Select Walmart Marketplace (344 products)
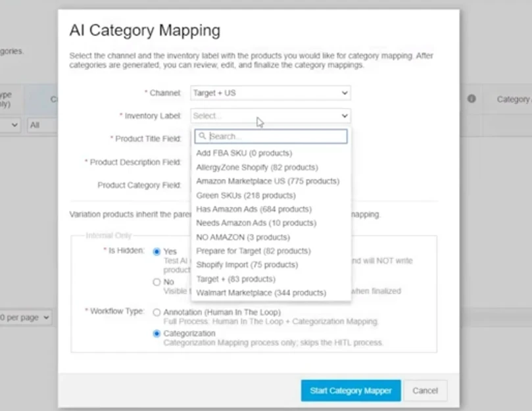The image size is (532, 411). click(x=260, y=293)
